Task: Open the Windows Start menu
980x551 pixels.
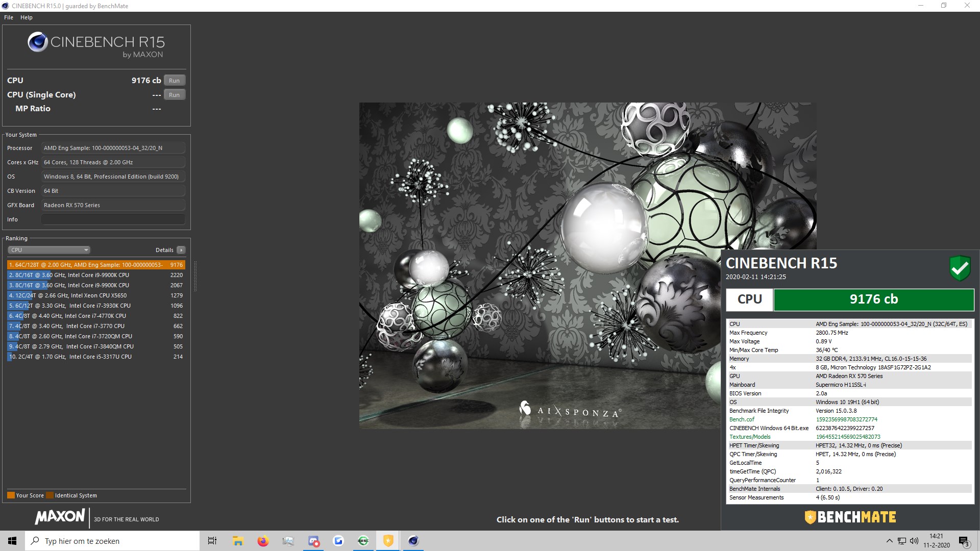Action: (12, 541)
